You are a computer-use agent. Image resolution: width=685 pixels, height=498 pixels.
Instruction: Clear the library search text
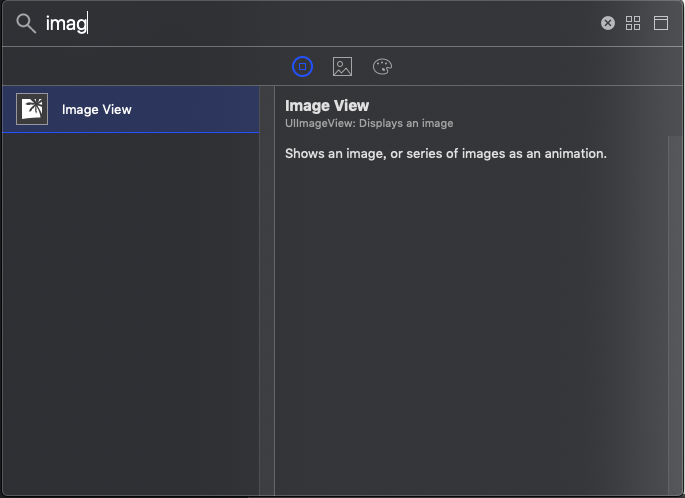607,23
